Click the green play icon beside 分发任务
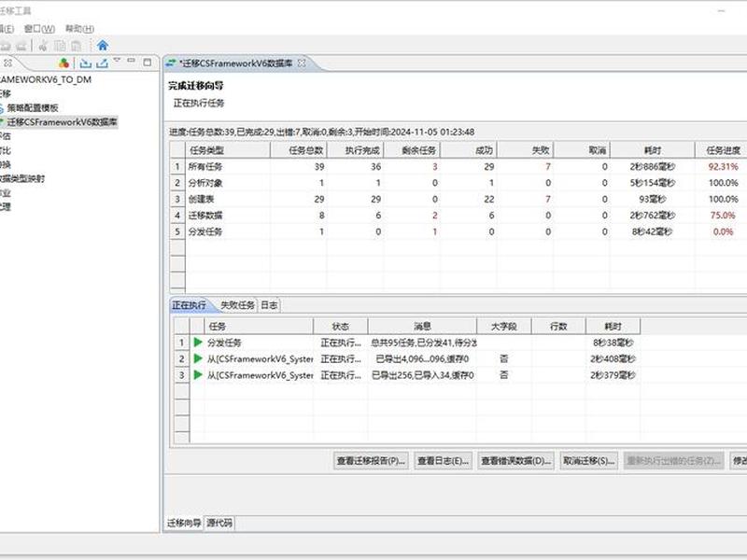This screenshot has width=747, height=560. point(198,343)
